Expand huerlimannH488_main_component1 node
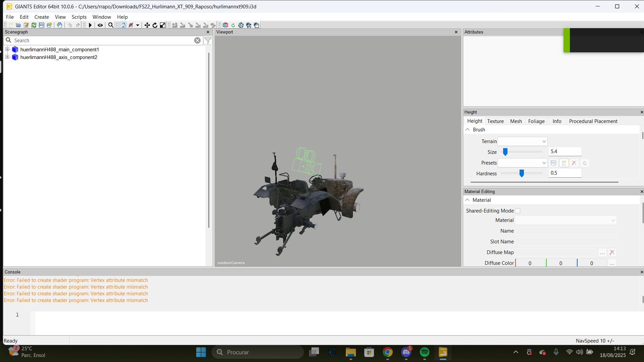The height and width of the screenshot is (362, 644). [x=7, y=49]
